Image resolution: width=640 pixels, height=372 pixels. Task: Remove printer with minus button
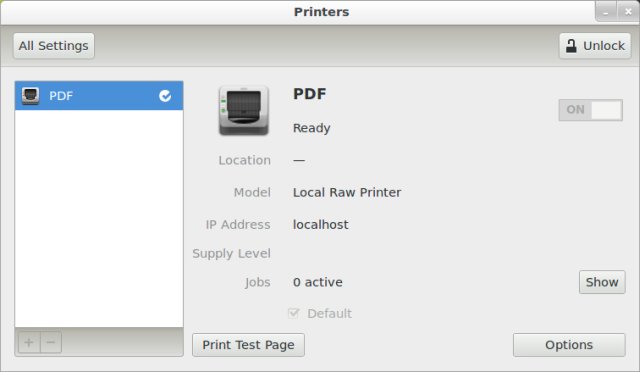pos(51,342)
